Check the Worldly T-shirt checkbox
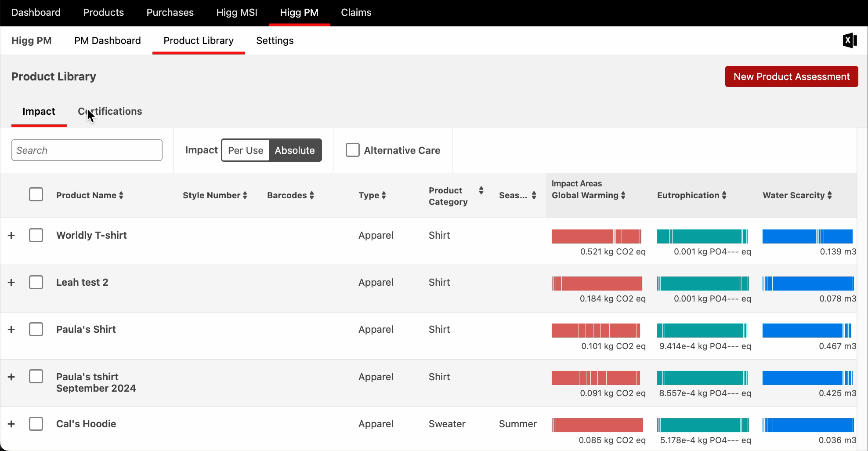Screen dimensions: 868x451 pyautogui.click(x=36, y=235)
